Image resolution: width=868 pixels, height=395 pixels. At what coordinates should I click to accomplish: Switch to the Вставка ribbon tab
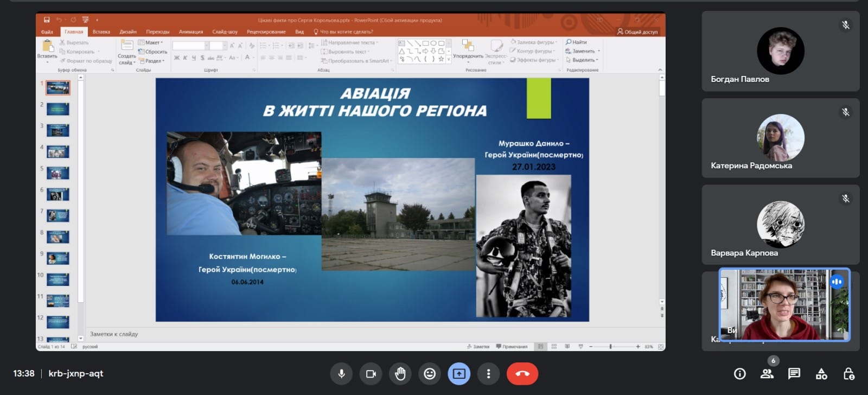101,32
